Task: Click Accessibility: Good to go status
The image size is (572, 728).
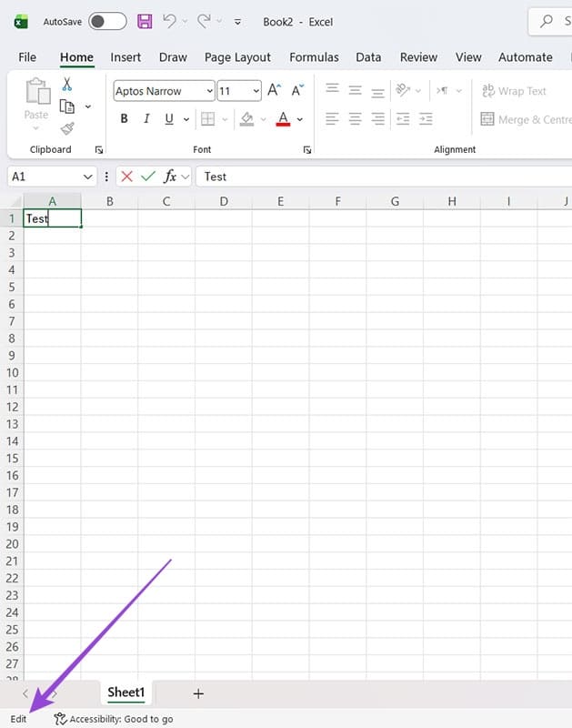Action: pyautogui.click(x=115, y=719)
